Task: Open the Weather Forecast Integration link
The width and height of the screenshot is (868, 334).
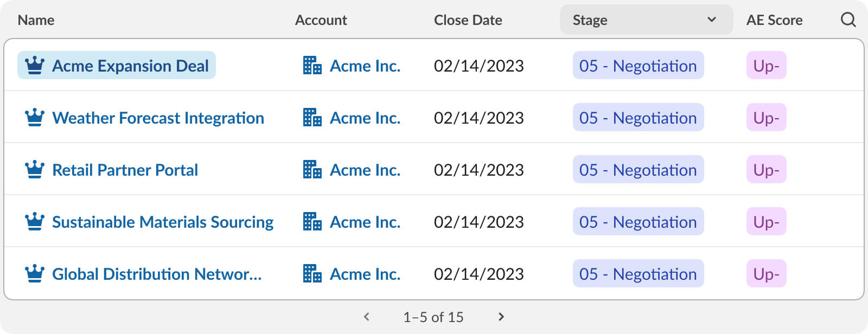Action: coord(158,118)
